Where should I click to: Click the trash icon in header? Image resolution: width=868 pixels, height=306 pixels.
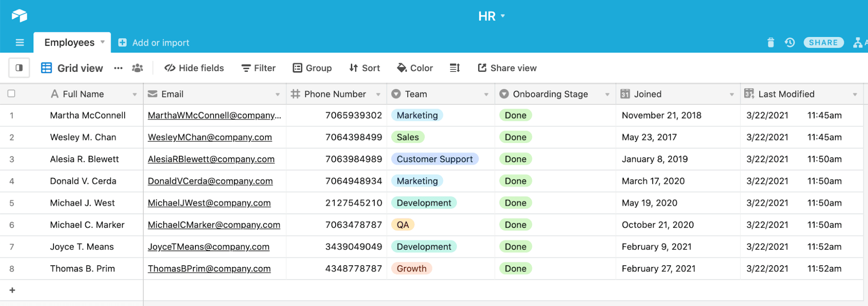[x=770, y=43]
